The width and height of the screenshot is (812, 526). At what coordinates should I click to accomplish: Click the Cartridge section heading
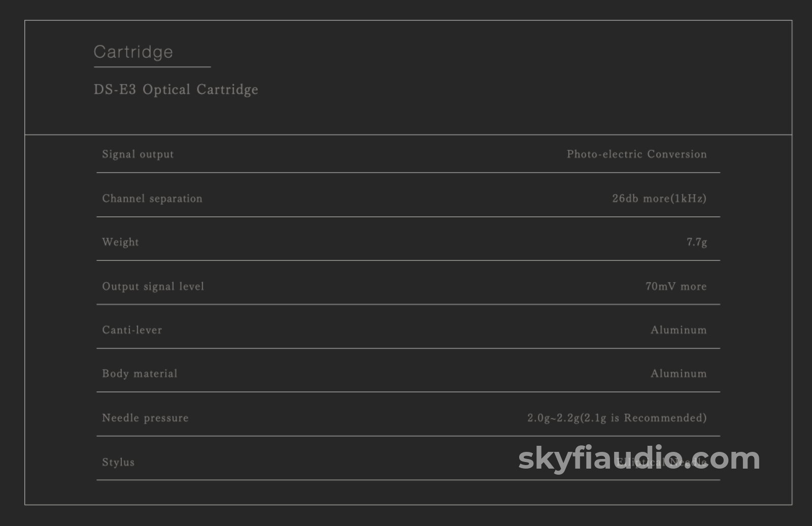click(x=133, y=52)
